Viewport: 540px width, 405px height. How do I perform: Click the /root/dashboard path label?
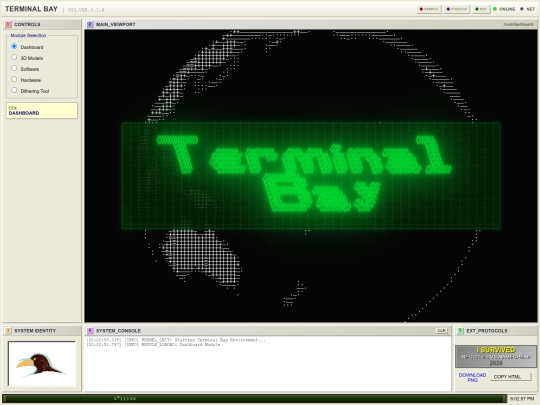coord(518,24)
